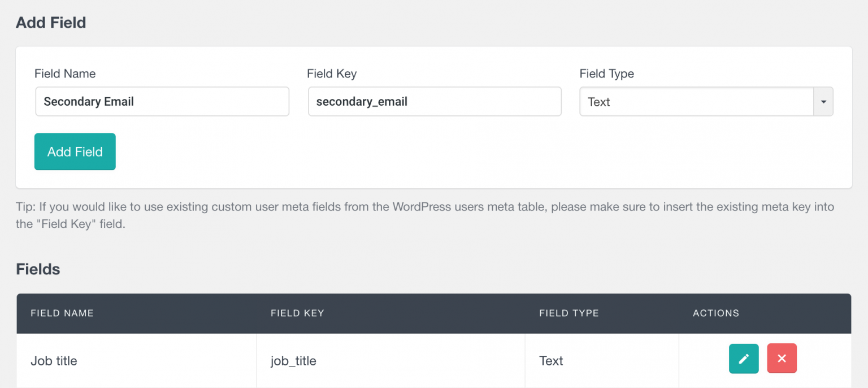
Task: Click the FIELD KEY column header
Action: pos(297,313)
